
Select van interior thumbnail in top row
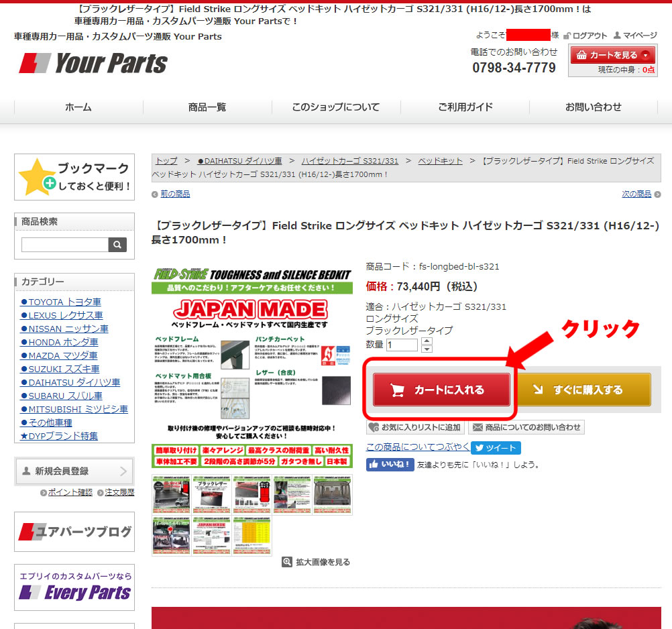point(333,494)
